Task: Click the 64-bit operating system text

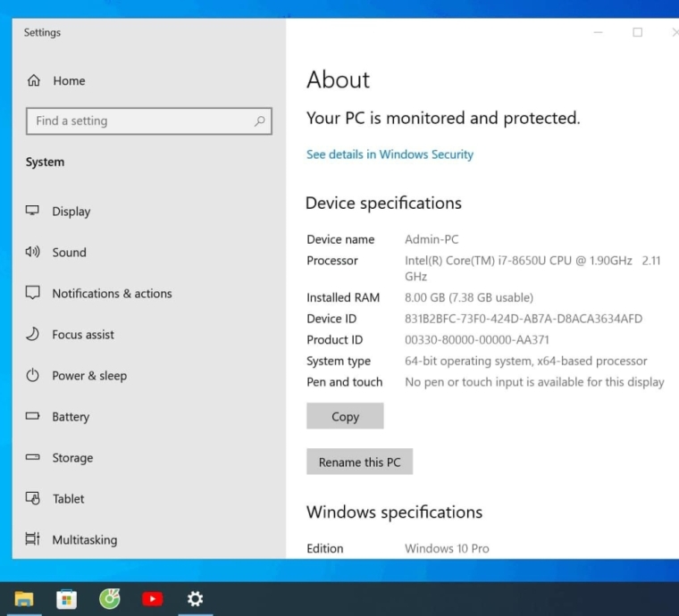Action: tap(526, 361)
